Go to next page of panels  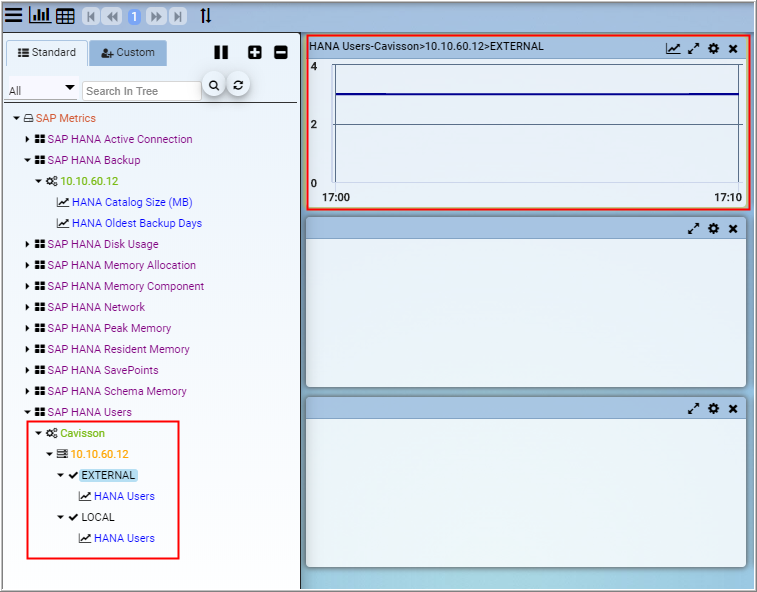pos(156,17)
